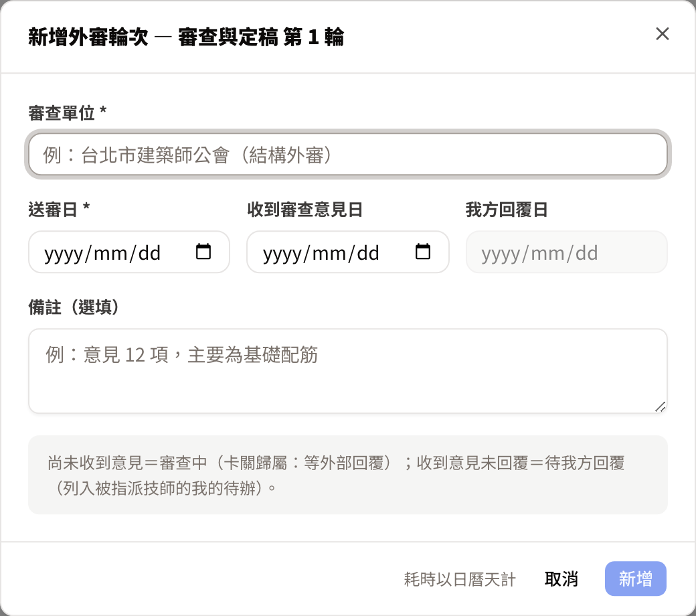Click the 送審日 * label
The width and height of the screenshot is (696, 616).
(x=59, y=209)
